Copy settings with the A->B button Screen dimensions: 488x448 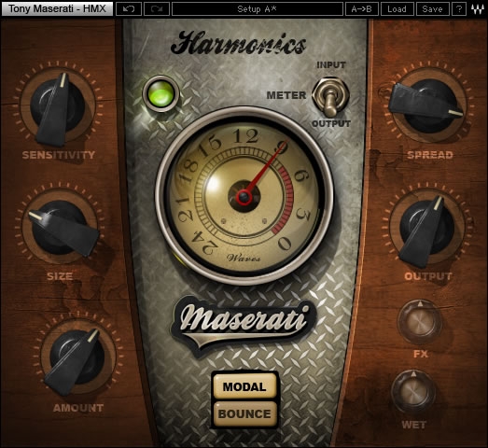tap(361, 8)
